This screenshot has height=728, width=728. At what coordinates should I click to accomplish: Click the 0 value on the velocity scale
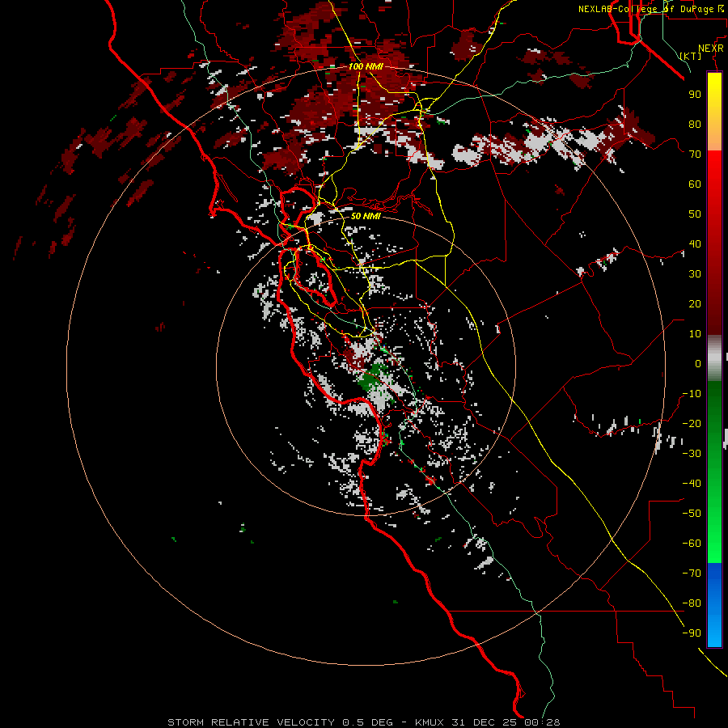pos(698,363)
